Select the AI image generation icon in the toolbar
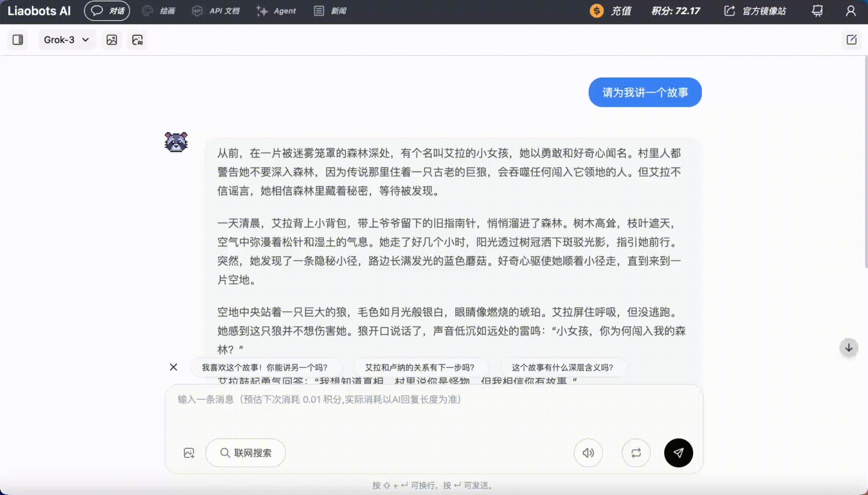Image resolution: width=868 pixels, height=495 pixels. [136, 40]
